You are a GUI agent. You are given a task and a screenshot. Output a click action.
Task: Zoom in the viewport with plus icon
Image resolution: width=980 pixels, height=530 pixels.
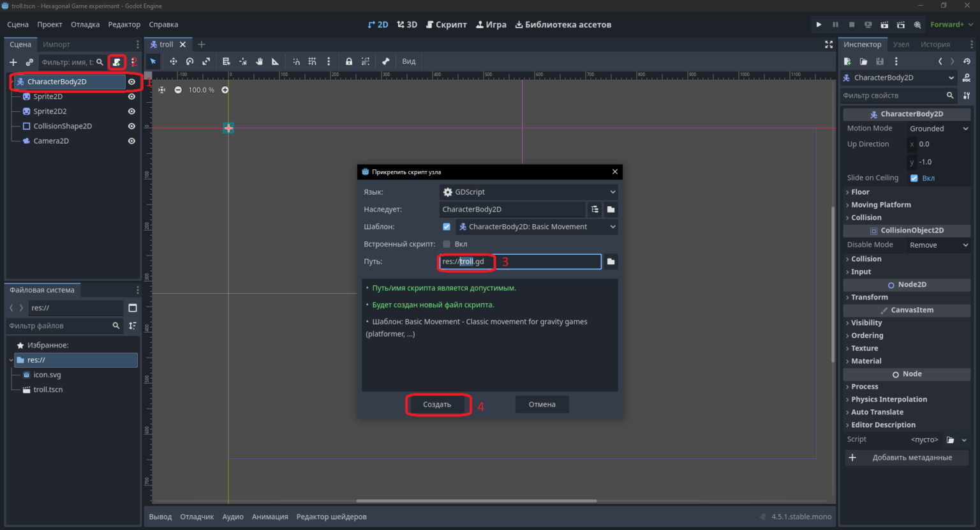(225, 90)
